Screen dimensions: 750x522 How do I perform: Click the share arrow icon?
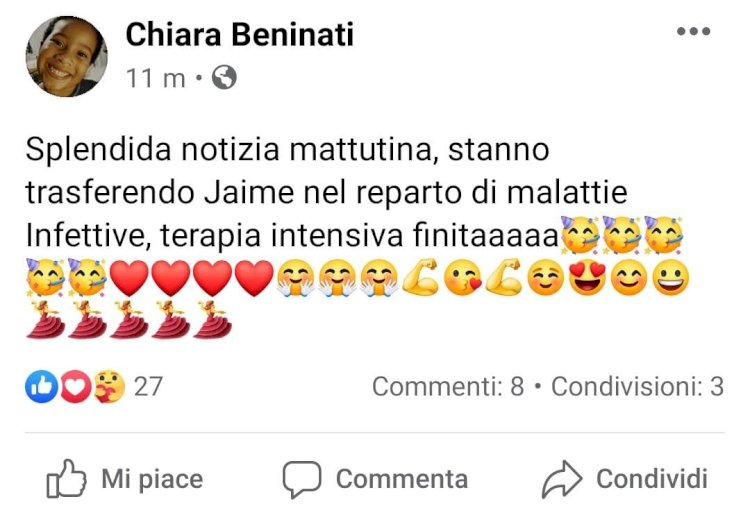pyautogui.click(x=561, y=480)
